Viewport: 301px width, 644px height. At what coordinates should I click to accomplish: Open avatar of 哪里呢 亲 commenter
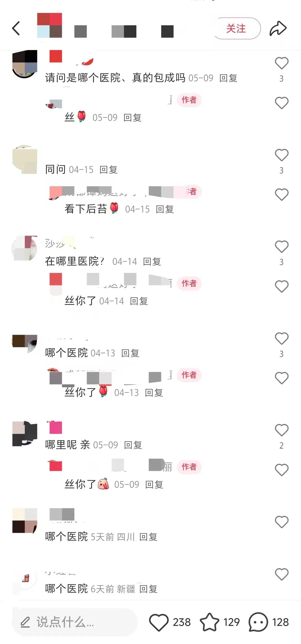(25, 433)
